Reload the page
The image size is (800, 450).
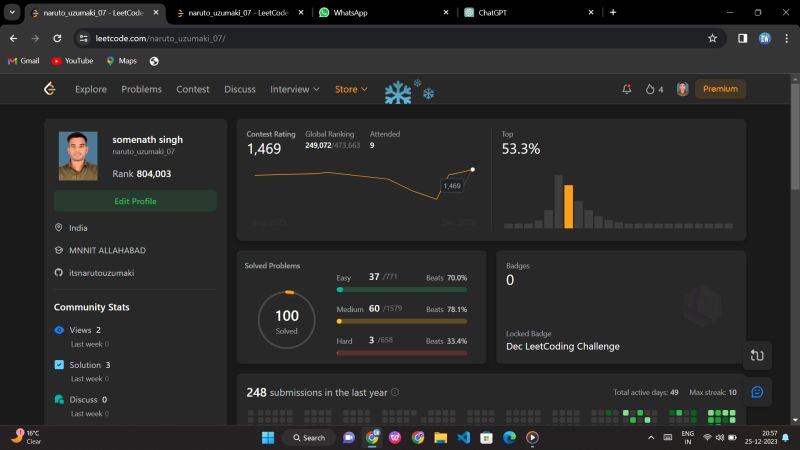pos(57,38)
